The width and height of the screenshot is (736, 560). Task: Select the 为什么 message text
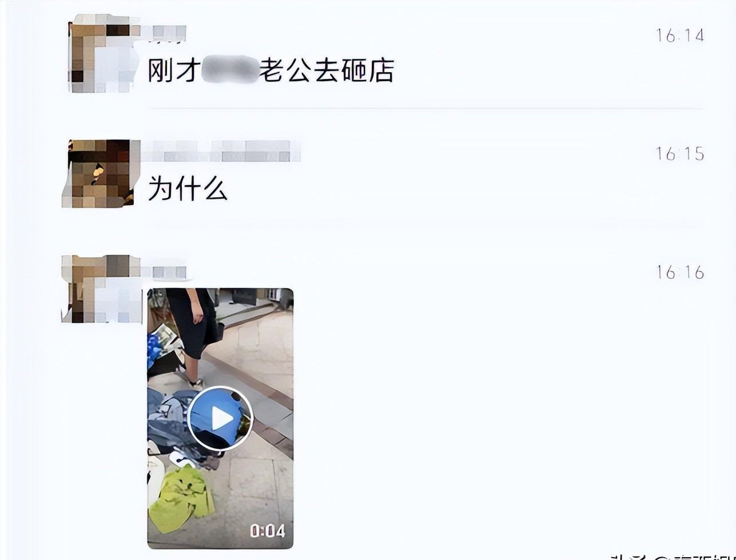point(188,188)
